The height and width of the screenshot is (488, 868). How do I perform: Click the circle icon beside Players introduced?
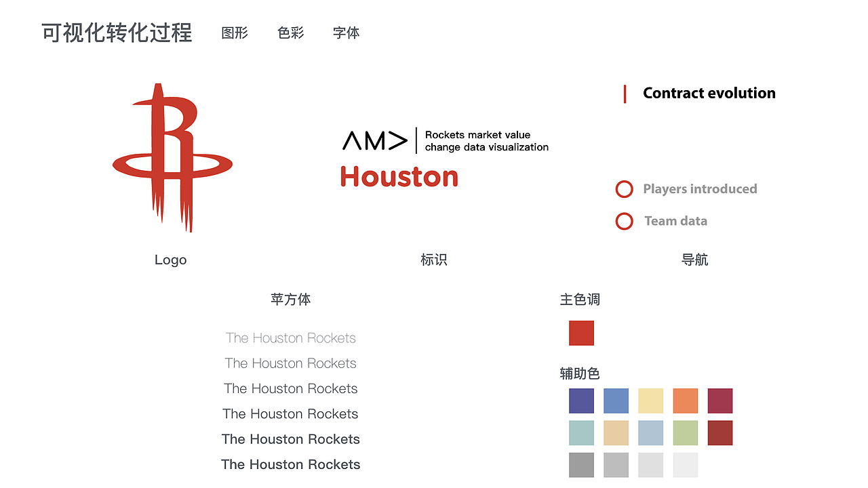pos(624,189)
